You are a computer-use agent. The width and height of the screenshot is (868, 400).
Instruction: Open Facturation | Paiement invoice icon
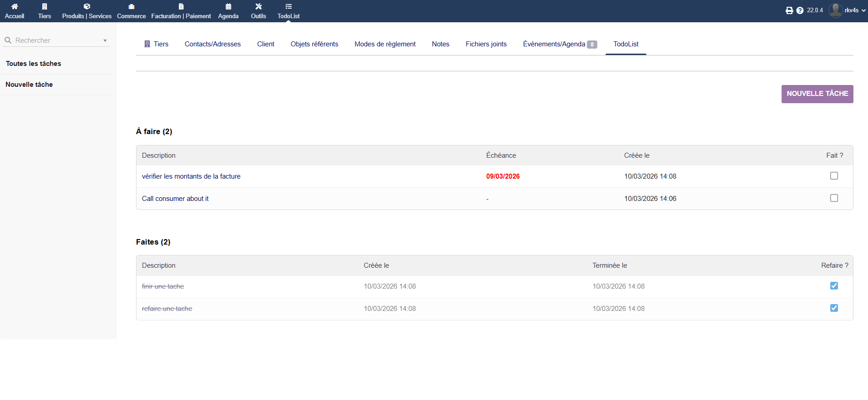(181, 7)
